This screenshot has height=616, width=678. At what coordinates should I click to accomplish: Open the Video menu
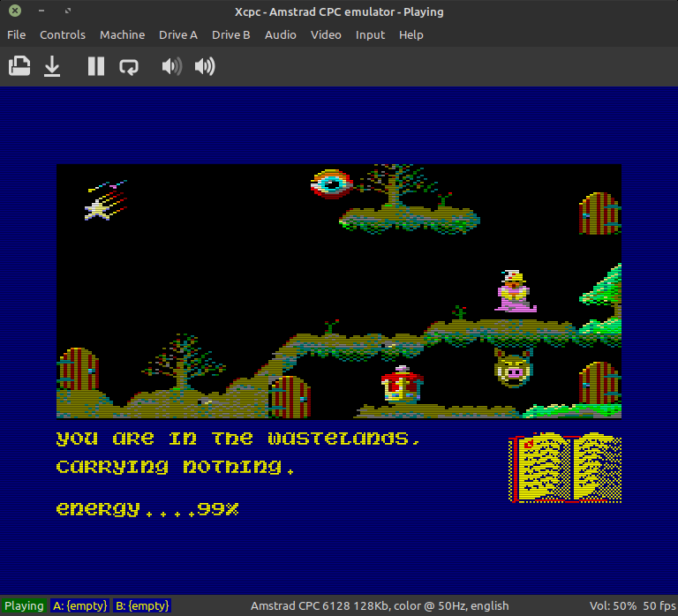coord(326,34)
